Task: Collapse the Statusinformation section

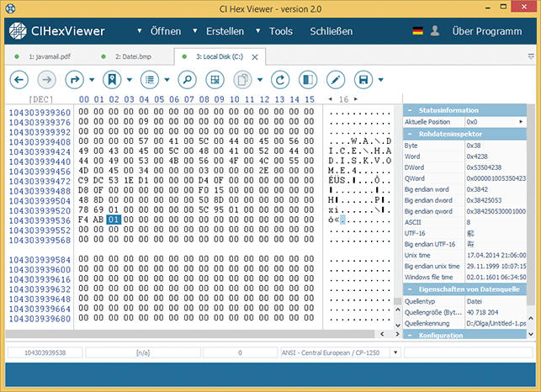Action: pos(410,110)
